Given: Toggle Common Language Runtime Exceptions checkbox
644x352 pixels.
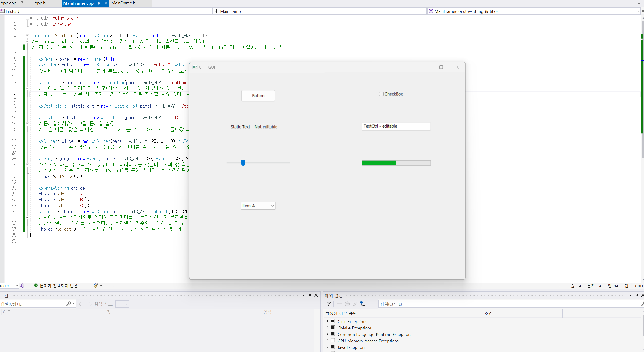Looking at the screenshot, I should [333, 334].
